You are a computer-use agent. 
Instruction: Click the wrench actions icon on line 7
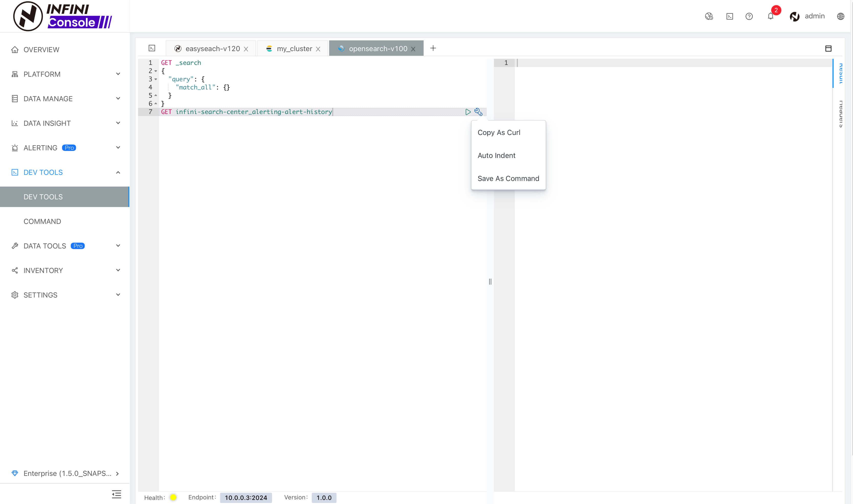[x=478, y=112]
